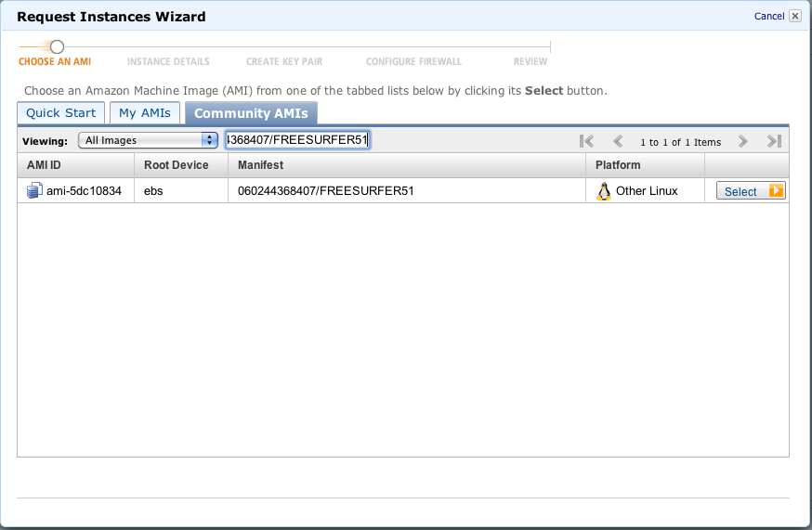
Task: Click the progress circle at Choose an AMI
Action: pyautogui.click(x=57, y=46)
